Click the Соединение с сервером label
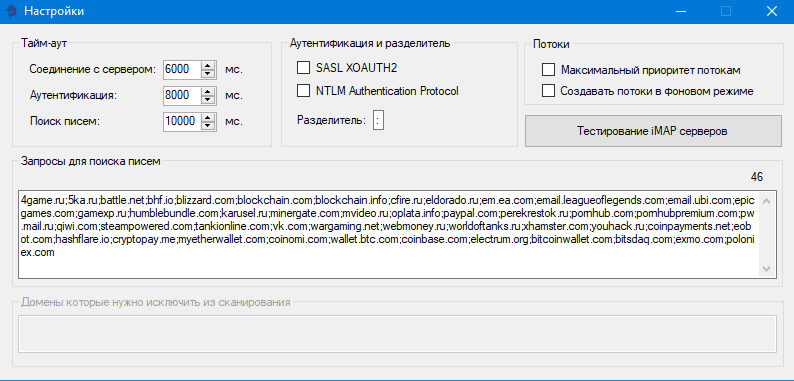Viewport: 794px width, 381px height. (x=93, y=69)
